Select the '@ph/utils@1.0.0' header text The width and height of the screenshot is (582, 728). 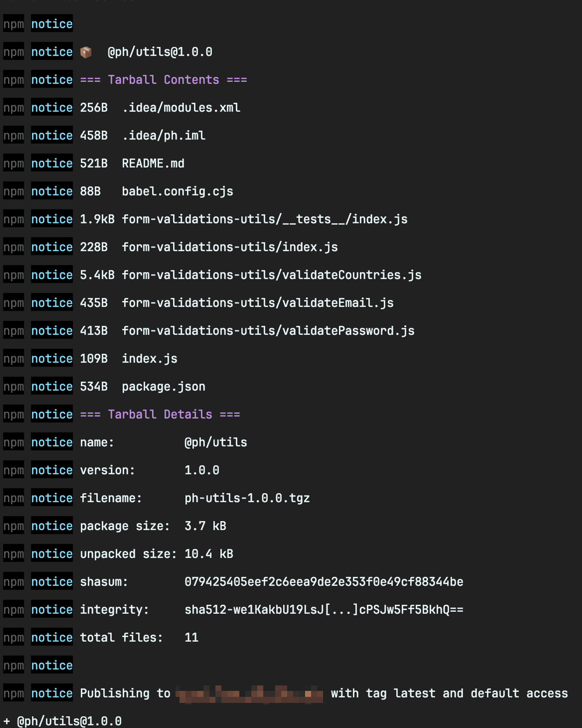(x=160, y=52)
